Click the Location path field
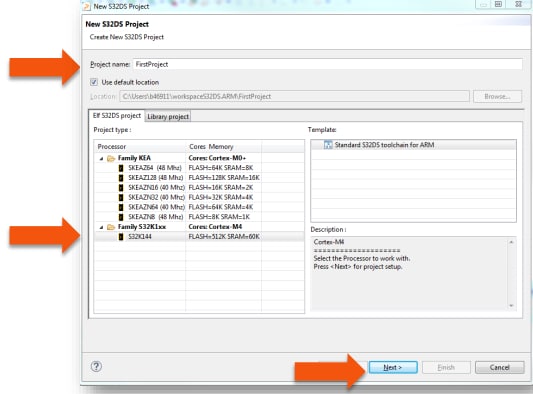Screen dimensions: 533x394 pos(294,97)
